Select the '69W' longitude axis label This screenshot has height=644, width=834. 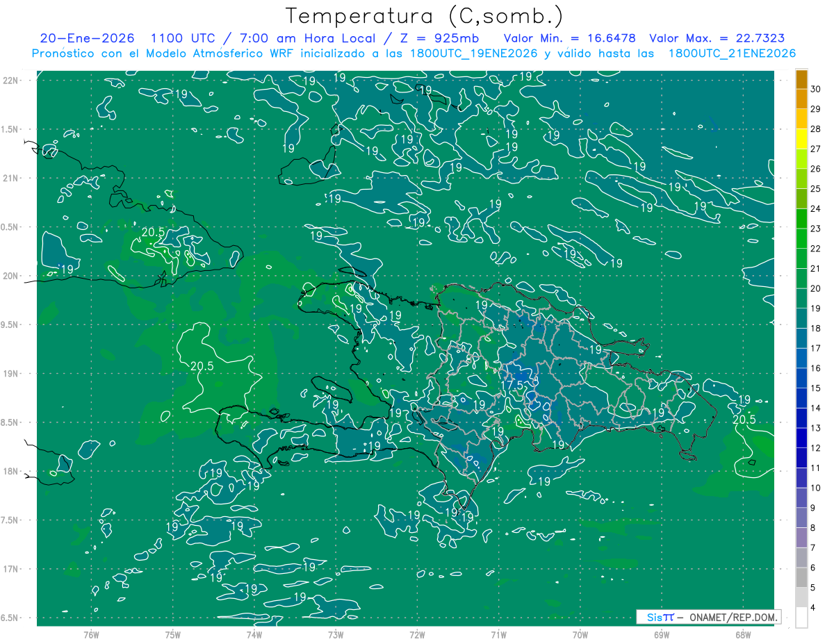(661, 635)
